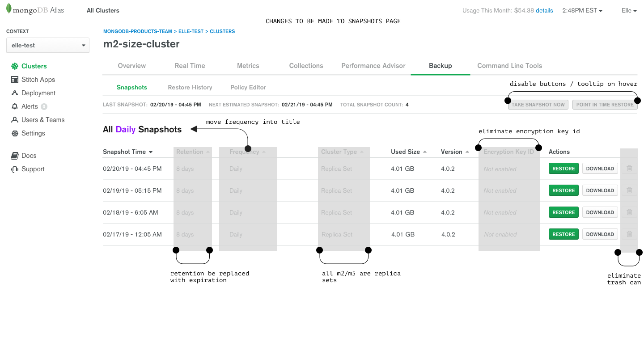This screenshot has width=644, height=338.
Task: Click trash can for 02/18/19 snapshot
Action: point(629,212)
